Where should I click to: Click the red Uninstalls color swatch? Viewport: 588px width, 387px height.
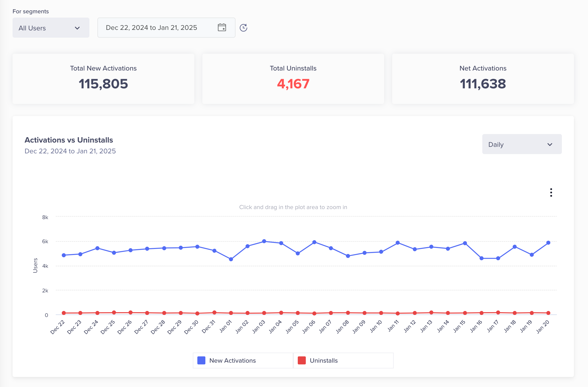[x=302, y=360]
